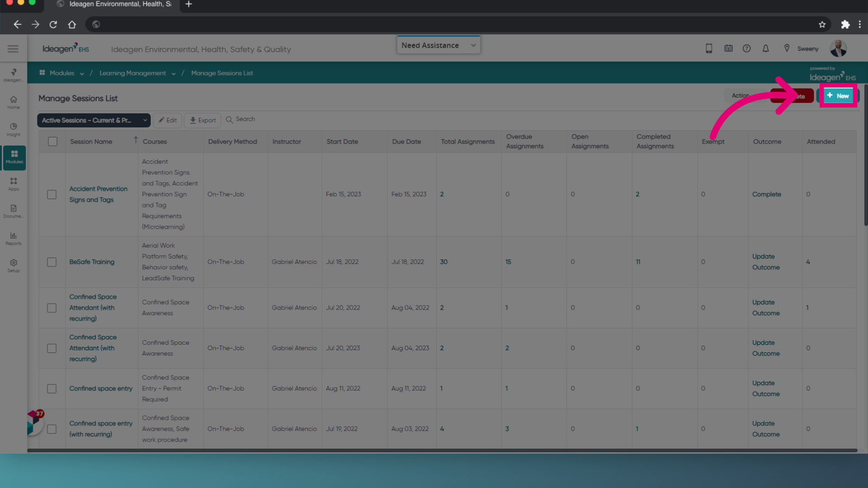Image resolution: width=868 pixels, height=488 pixels.
Task: Click the Search field
Action: point(245,119)
